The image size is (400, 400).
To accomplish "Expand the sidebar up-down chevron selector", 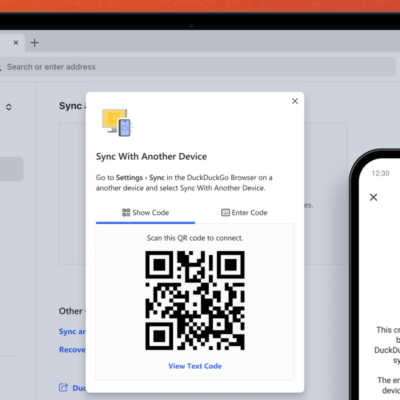I will pos(9,107).
